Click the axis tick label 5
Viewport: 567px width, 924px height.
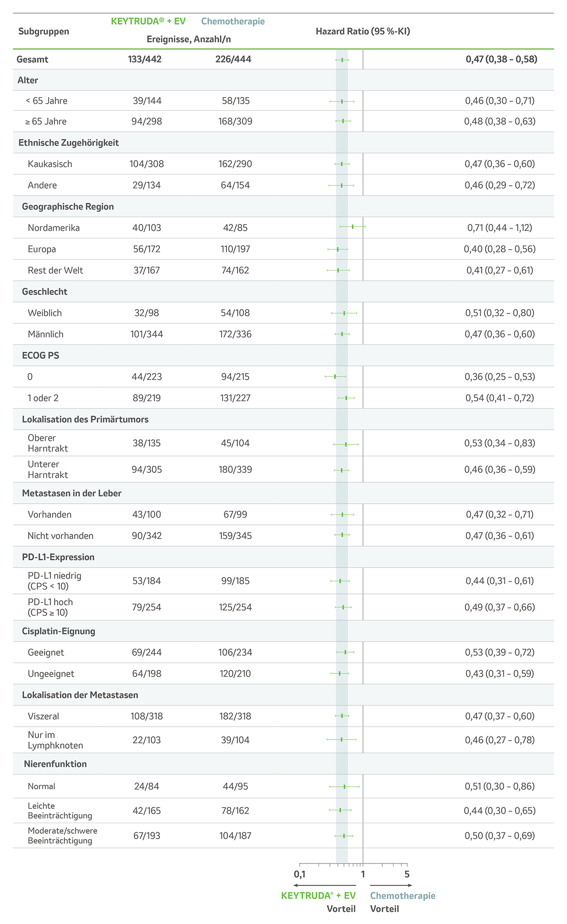407,874
